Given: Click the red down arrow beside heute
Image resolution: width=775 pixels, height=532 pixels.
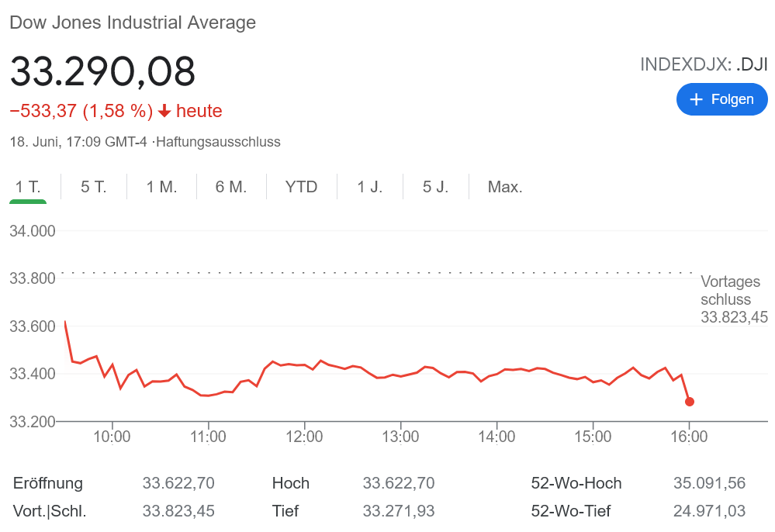Looking at the screenshot, I should pyautogui.click(x=164, y=111).
